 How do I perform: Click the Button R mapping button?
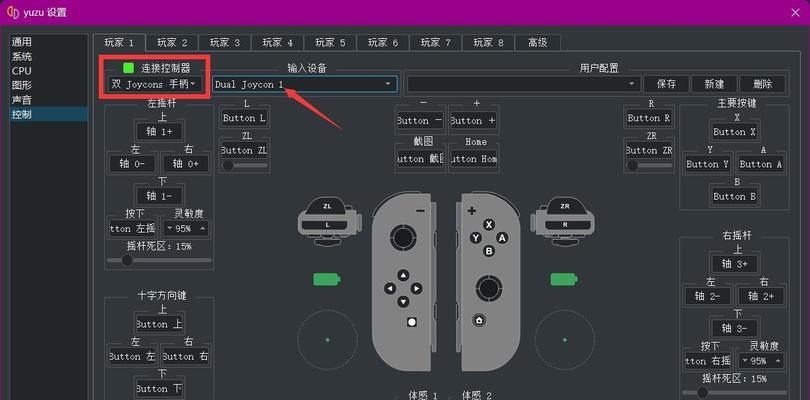click(648, 118)
